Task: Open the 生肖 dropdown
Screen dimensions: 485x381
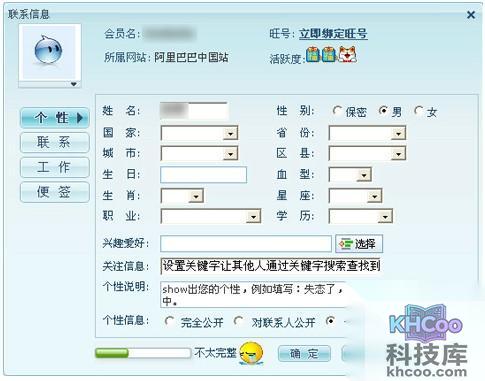Action: [x=182, y=196]
